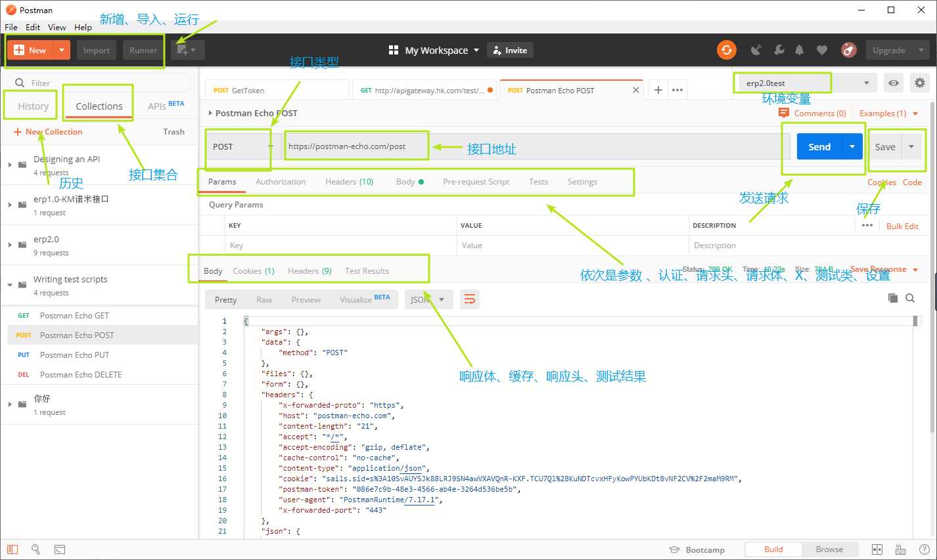Open the File menu
The image size is (937, 560).
[11, 27]
